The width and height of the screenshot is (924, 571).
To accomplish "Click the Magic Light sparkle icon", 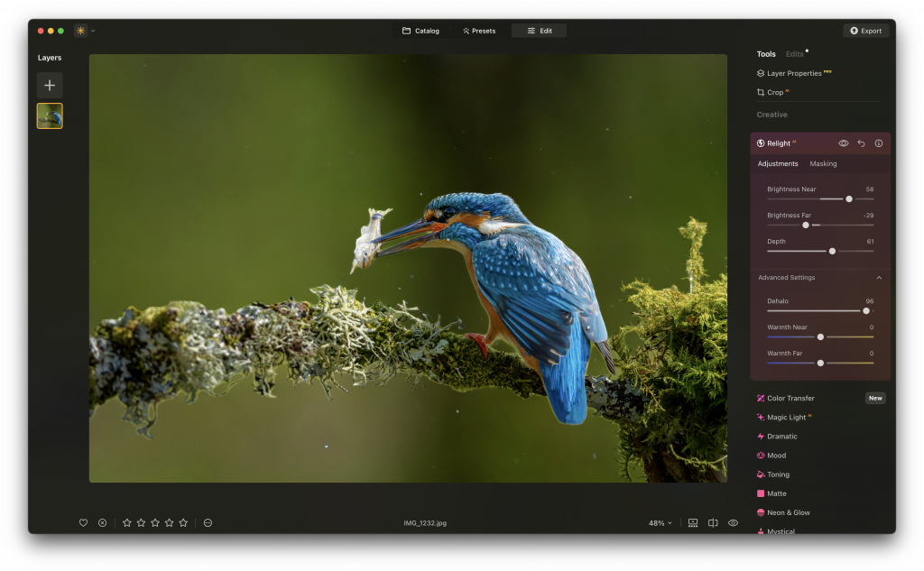I will [761, 418].
